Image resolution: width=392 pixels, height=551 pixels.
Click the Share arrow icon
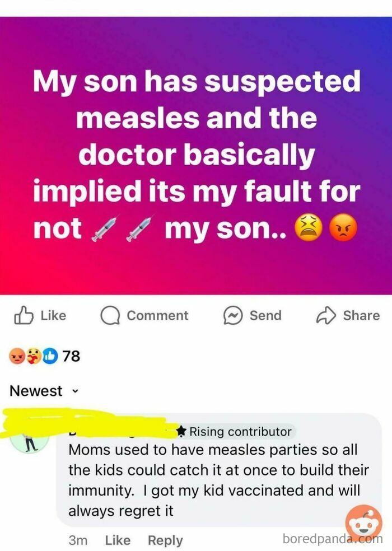tap(325, 315)
